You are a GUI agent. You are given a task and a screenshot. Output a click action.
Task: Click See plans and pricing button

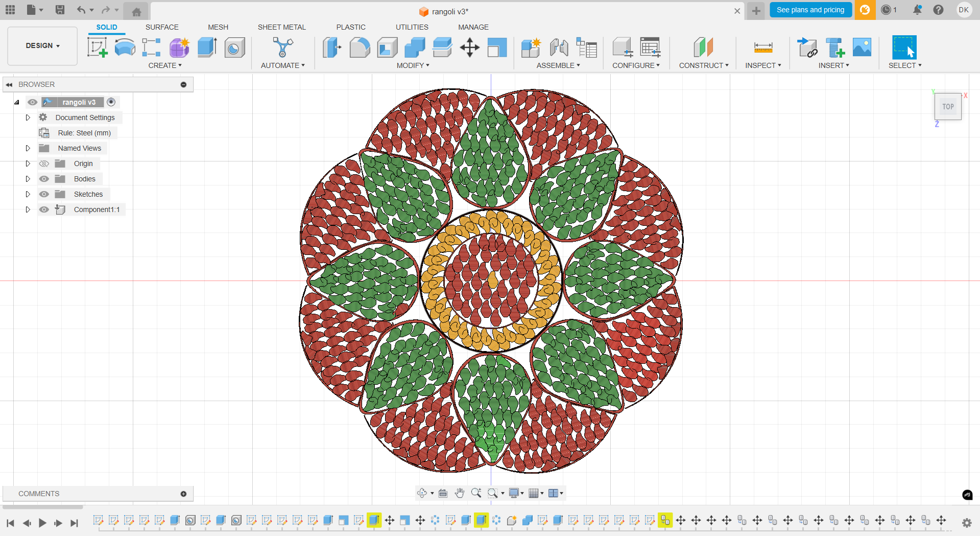coord(810,10)
